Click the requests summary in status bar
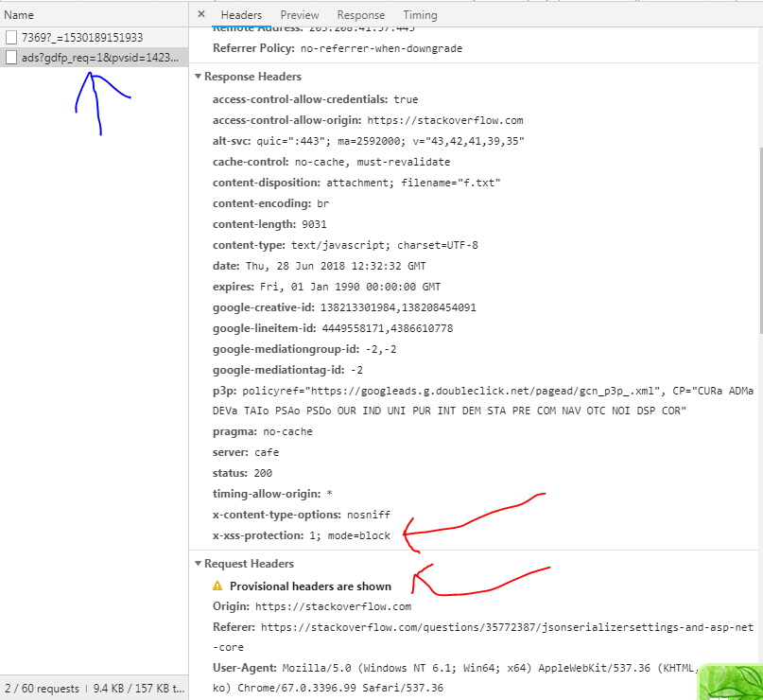The height and width of the screenshot is (700, 763). [43, 688]
